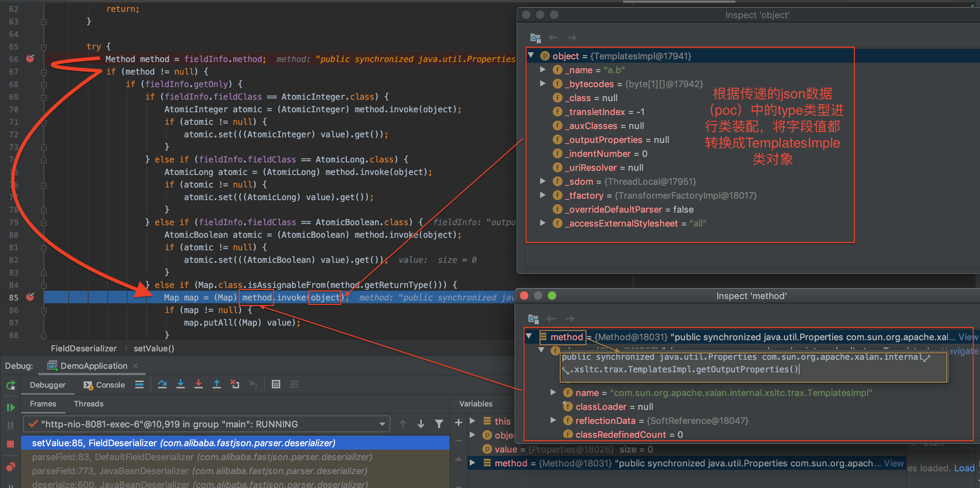Force Step Into with red down-arrow icon
Viewport: 980px width, 488px height.
[x=198, y=384]
